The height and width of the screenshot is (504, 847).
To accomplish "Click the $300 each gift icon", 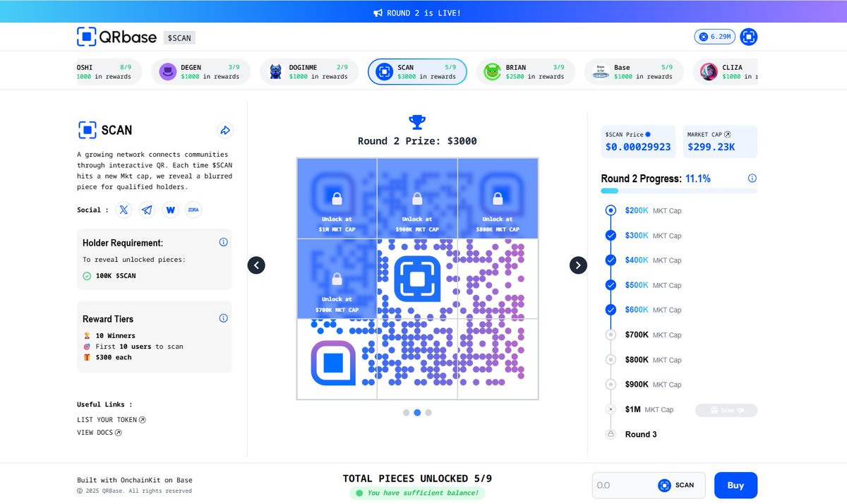I will tap(87, 357).
